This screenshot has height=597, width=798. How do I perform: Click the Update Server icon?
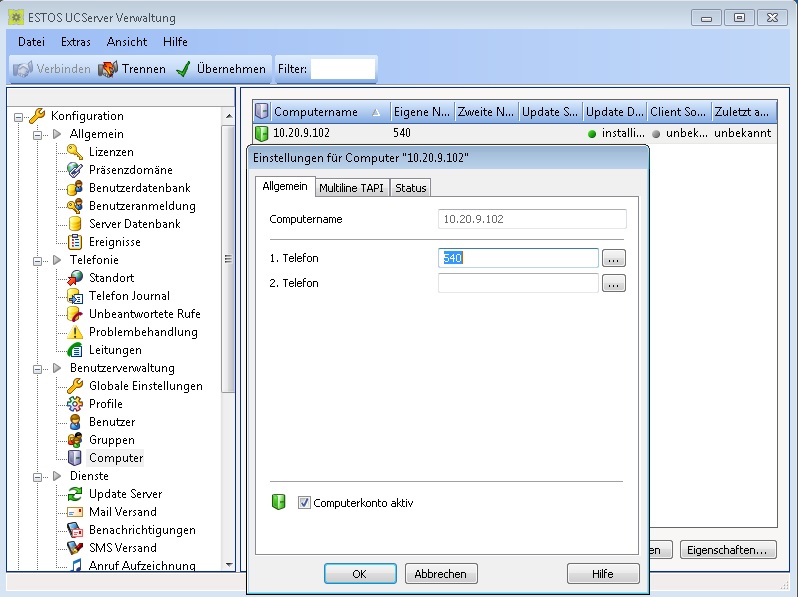74,494
